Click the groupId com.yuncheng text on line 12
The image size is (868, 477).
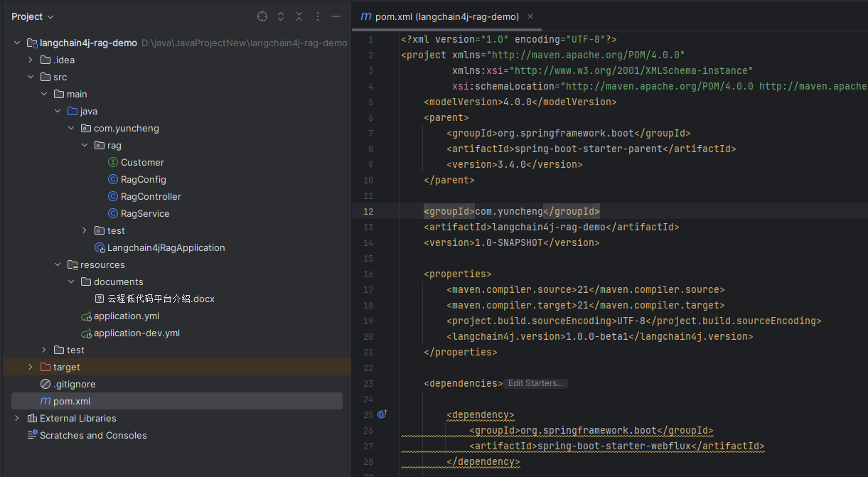[x=509, y=211]
